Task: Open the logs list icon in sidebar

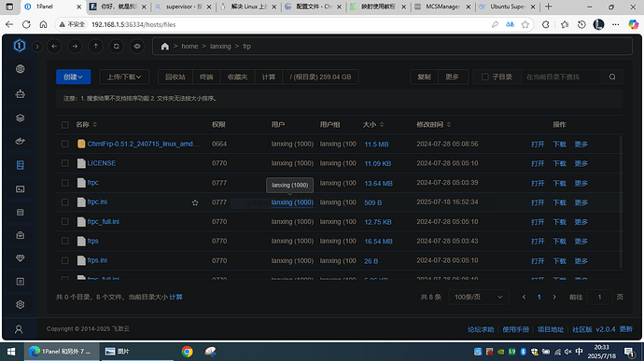Action: [21, 282]
